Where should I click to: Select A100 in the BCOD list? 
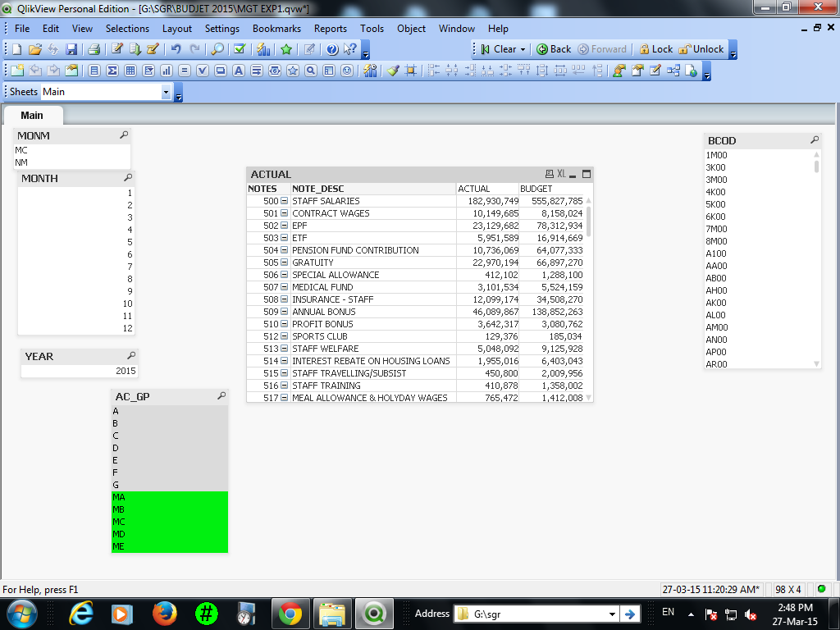[760, 253]
